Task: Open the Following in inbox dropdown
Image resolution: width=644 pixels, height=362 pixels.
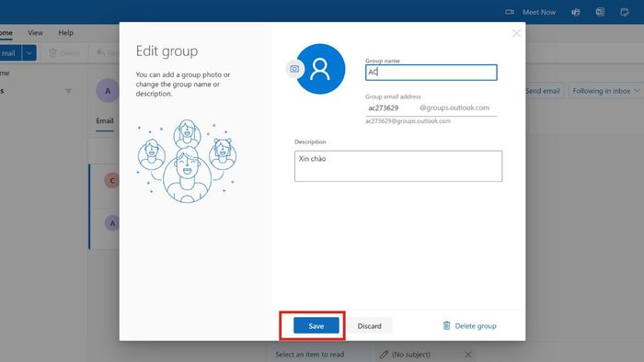Action: tap(605, 91)
